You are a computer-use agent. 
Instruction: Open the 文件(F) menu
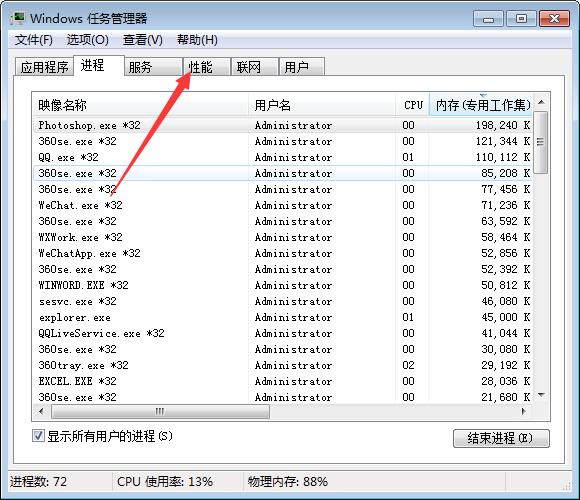click(34, 40)
